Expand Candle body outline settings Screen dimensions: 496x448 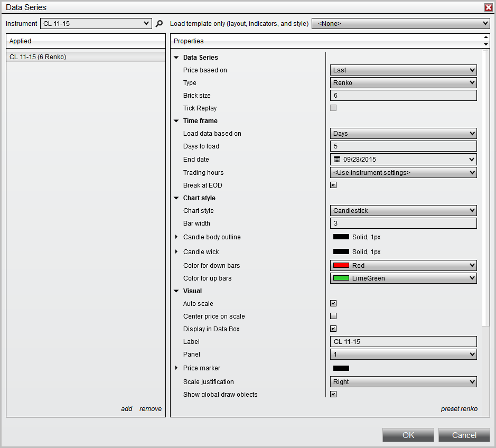[x=176, y=237]
